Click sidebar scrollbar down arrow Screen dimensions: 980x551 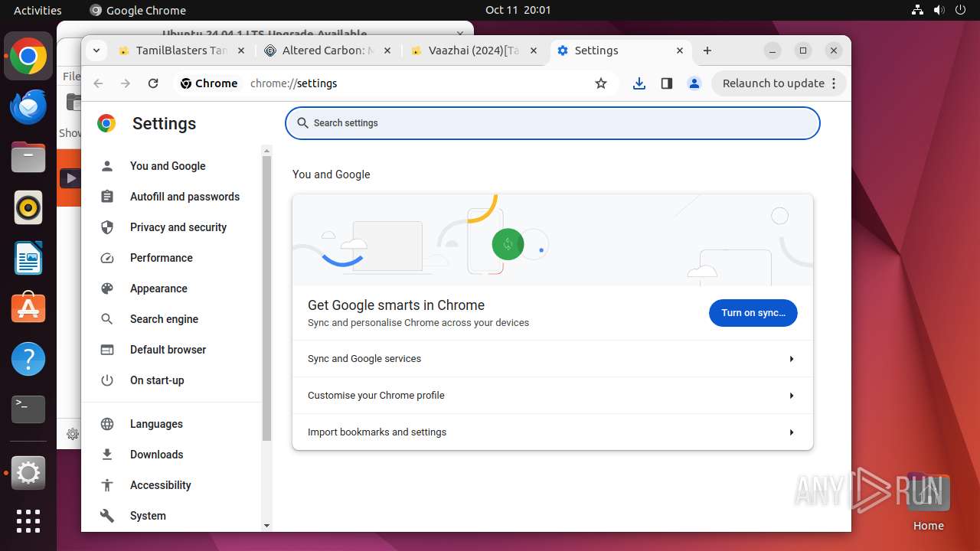click(x=266, y=526)
